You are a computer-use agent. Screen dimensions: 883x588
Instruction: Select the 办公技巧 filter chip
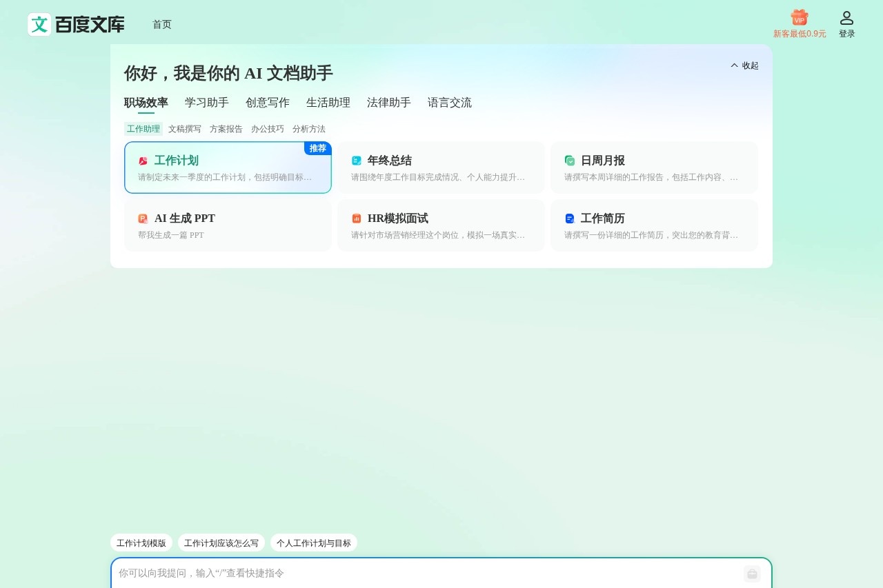pyautogui.click(x=268, y=129)
